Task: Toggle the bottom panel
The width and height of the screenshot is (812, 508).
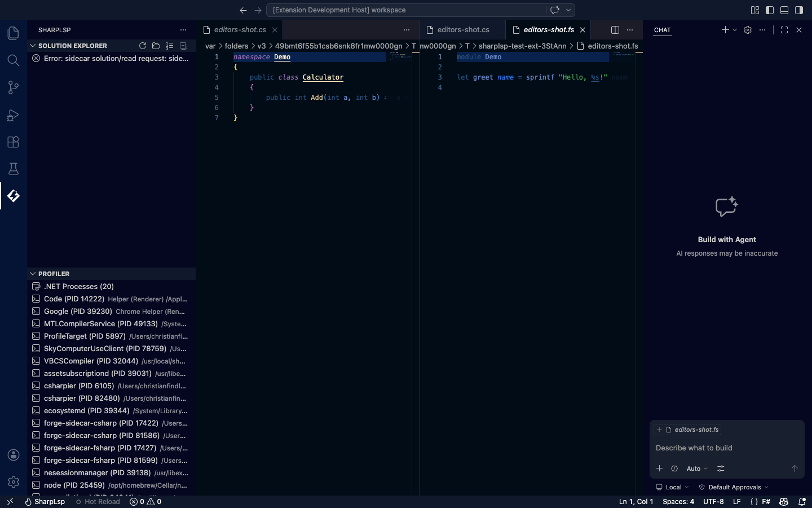Action: tap(784, 10)
